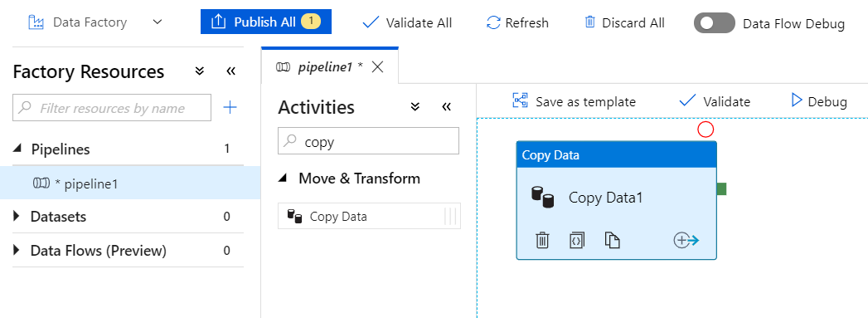Select the green output connector on Copy Data1

(x=721, y=189)
